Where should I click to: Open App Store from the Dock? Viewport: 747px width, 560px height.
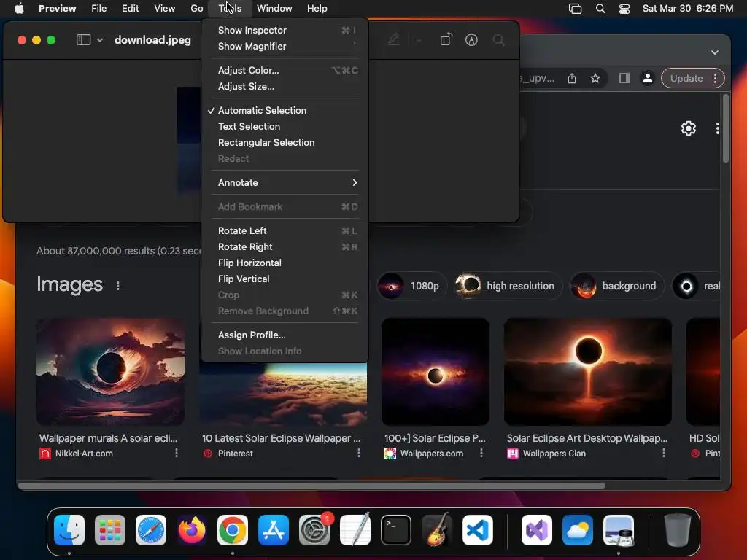pyautogui.click(x=274, y=530)
